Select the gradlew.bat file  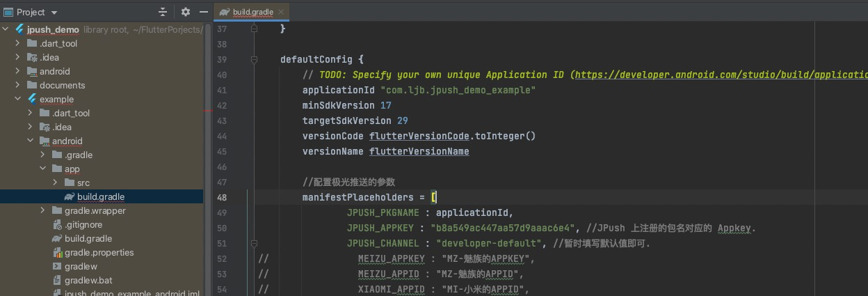click(x=88, y=280)
